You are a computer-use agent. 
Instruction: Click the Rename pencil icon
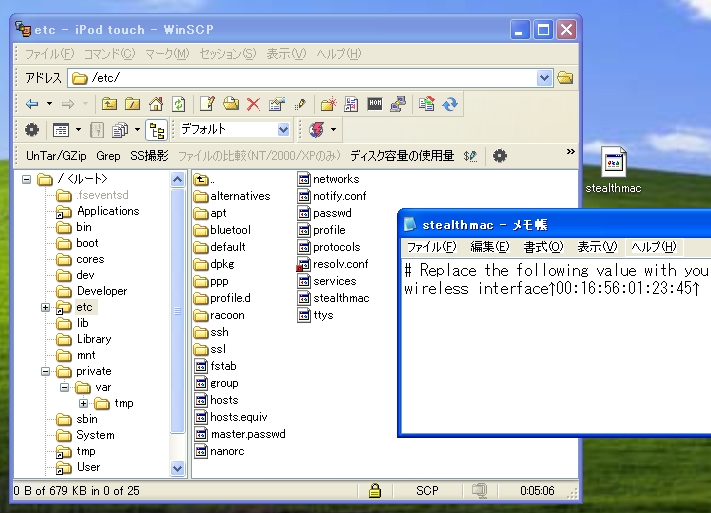coord(300,104)
